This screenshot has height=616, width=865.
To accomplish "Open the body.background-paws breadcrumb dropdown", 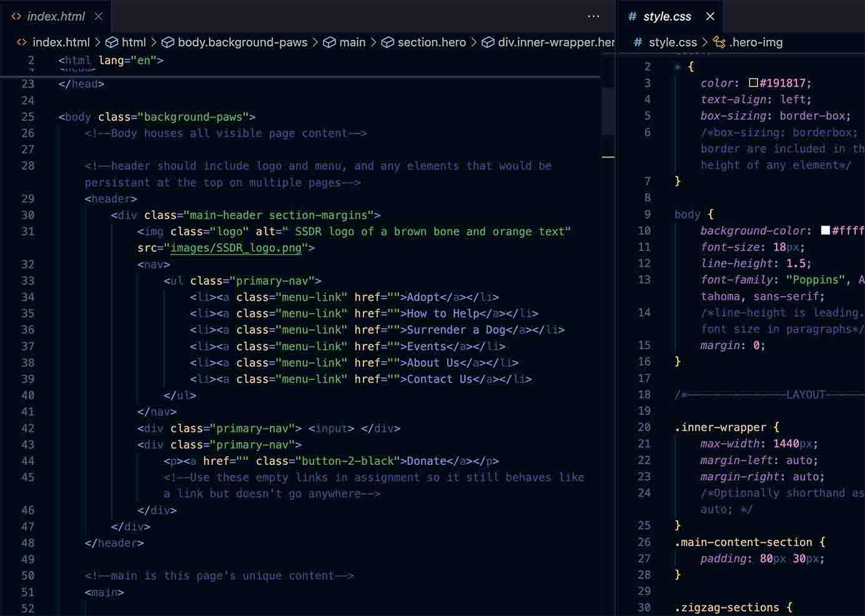I will [242, 42].
